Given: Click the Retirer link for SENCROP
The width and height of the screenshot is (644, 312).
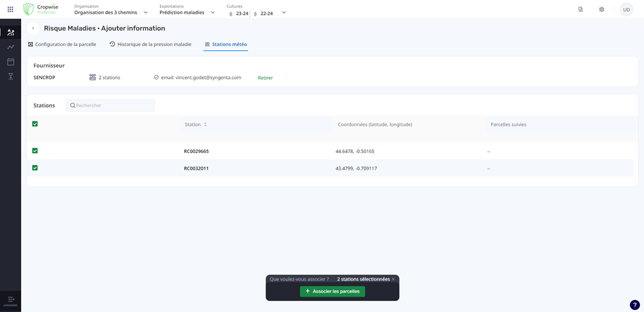Looking at the screenshot, I should point(265,78).
